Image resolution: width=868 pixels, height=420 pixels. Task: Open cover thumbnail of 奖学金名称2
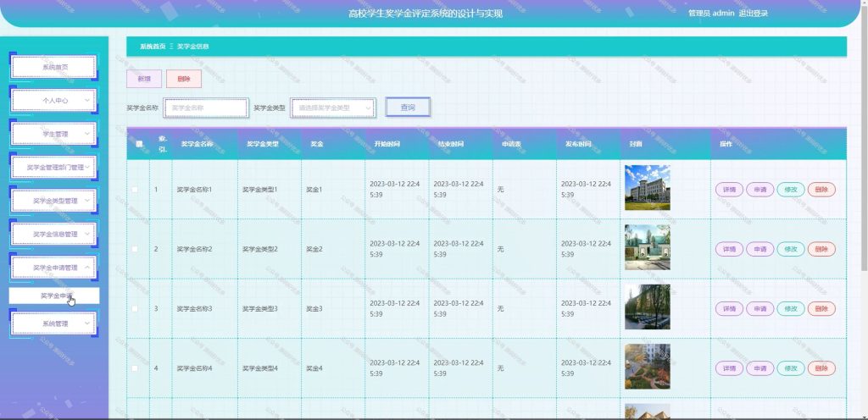click(647, 247)
